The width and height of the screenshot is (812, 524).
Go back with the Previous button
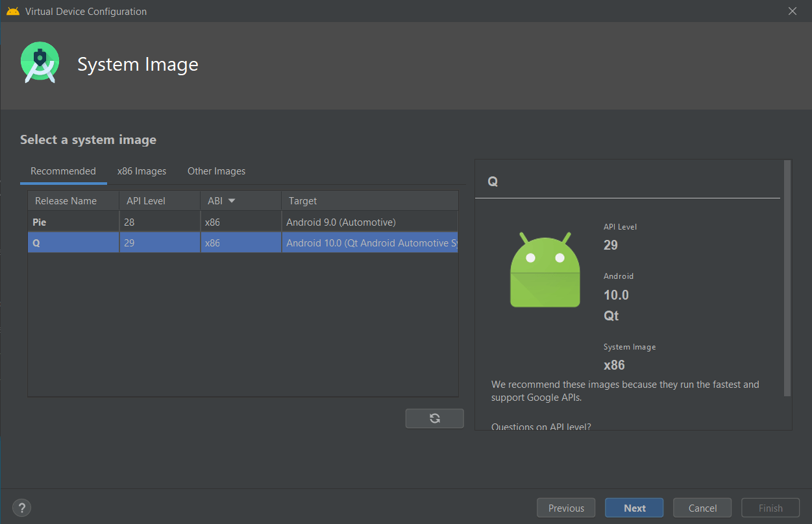pyautogui.click(x=566, y=508)
